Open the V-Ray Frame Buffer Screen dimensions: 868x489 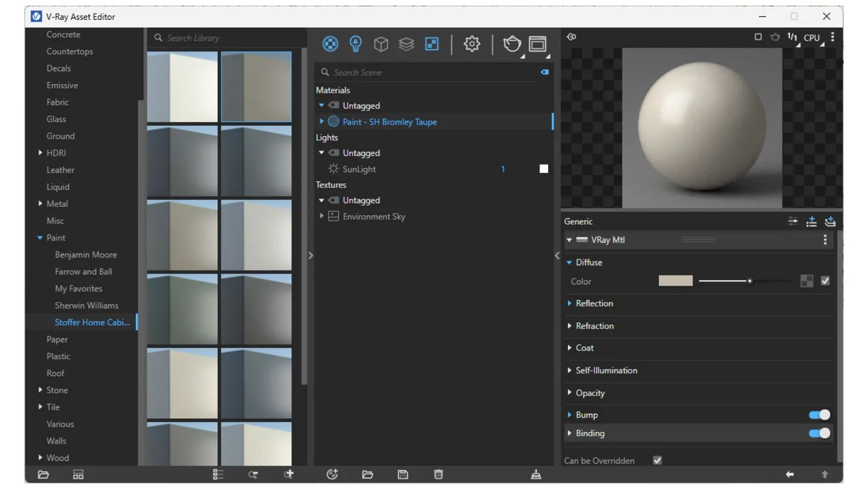tap(537, 44)
